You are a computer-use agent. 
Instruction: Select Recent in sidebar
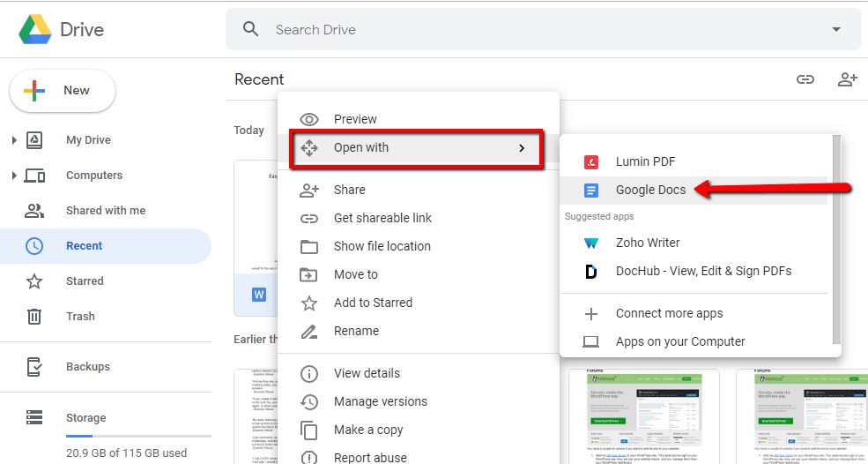(x=105, y=245)
